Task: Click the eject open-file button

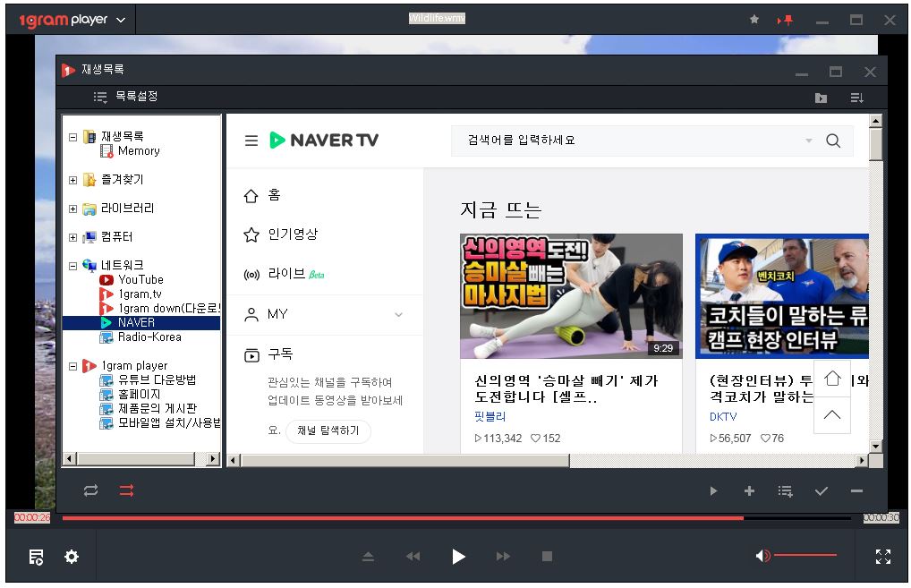Action: (x=368, y=557)
